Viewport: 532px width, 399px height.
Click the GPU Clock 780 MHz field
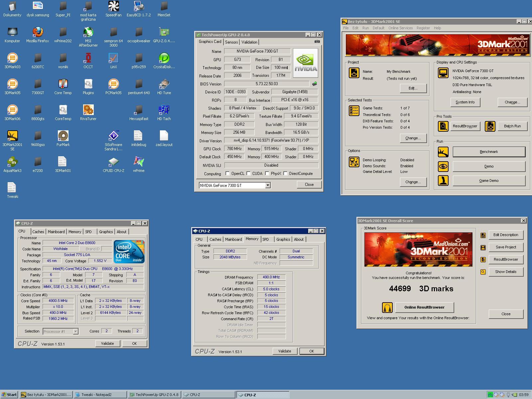(x=234, y=149)
